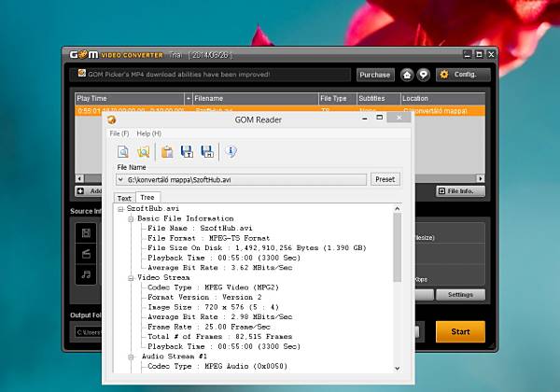The height and width of the screenshot is (392, 560).
Task: Open the File Name path dropdown arrow
Action: (x=120, y=179)
